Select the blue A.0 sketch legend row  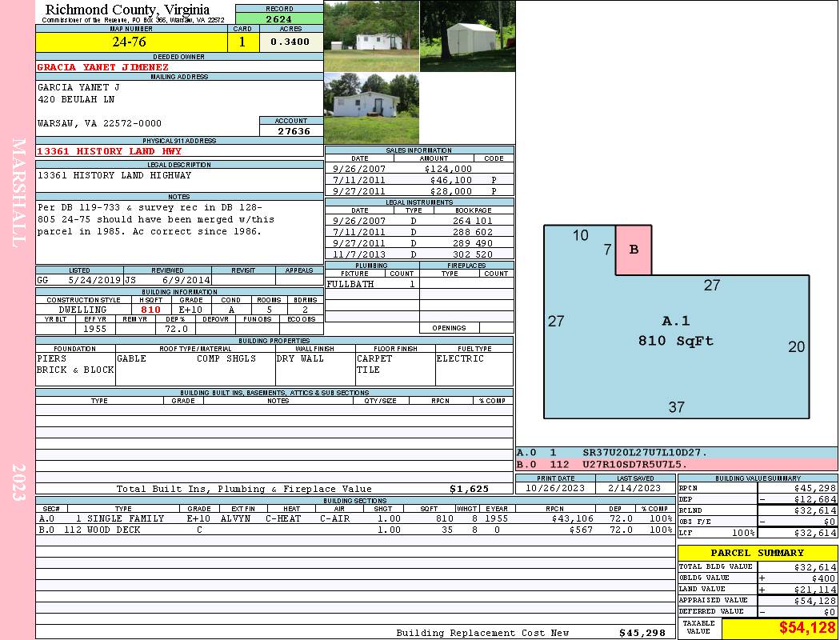[676, 452]
